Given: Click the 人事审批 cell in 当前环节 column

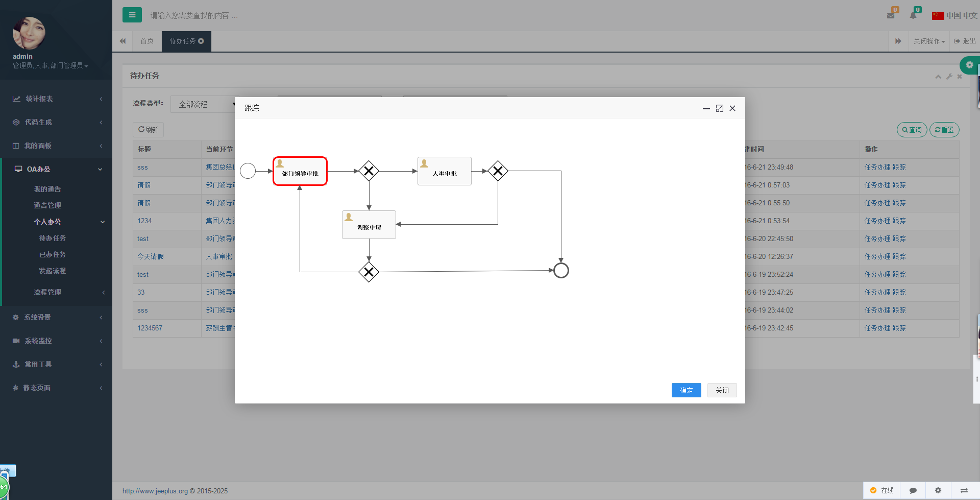Looking at the screenshot, I should [x=219, y=256].
